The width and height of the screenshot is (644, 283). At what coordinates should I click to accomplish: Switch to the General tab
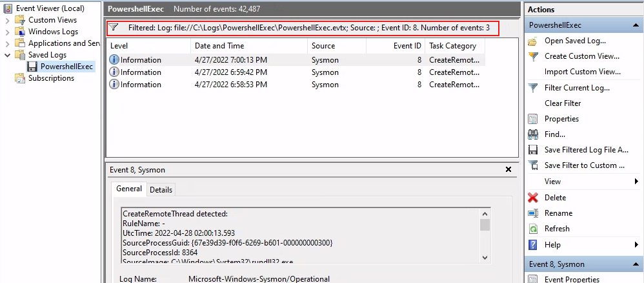point(129,189)
